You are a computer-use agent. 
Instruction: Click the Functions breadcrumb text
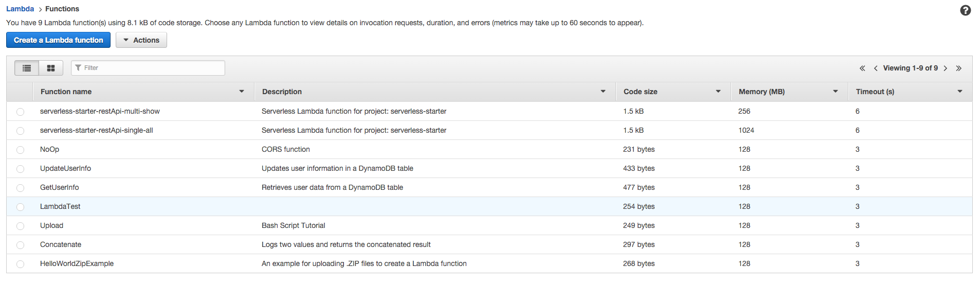click(x=62, y=9)
